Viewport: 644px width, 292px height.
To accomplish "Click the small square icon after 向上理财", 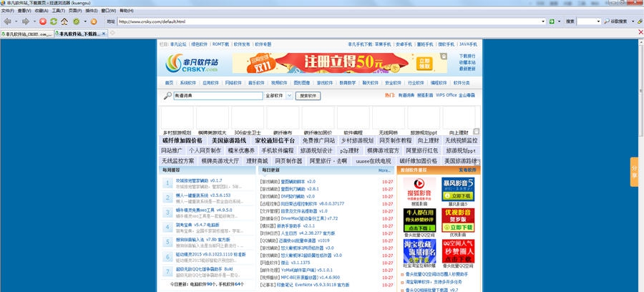I will pos(476,132).
